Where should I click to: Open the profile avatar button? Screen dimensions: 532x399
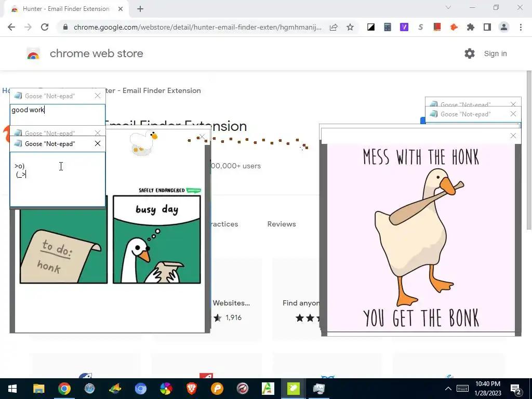point(504,27)
